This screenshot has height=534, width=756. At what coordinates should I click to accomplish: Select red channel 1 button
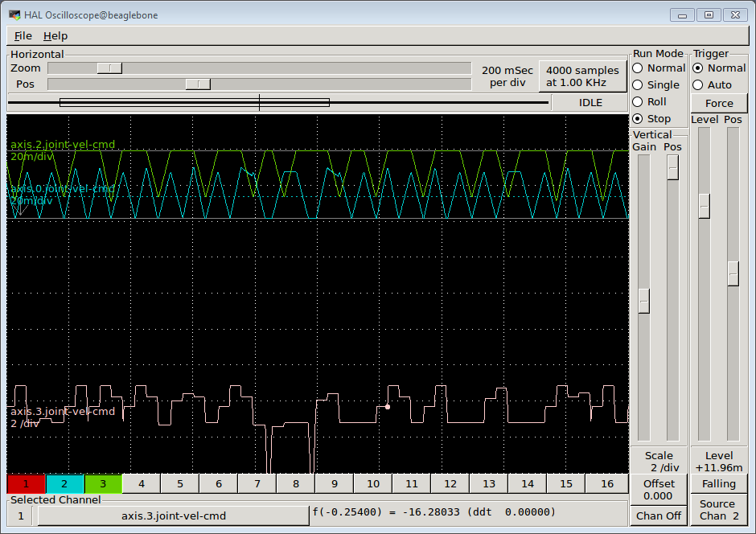click(x=26, y=483)
